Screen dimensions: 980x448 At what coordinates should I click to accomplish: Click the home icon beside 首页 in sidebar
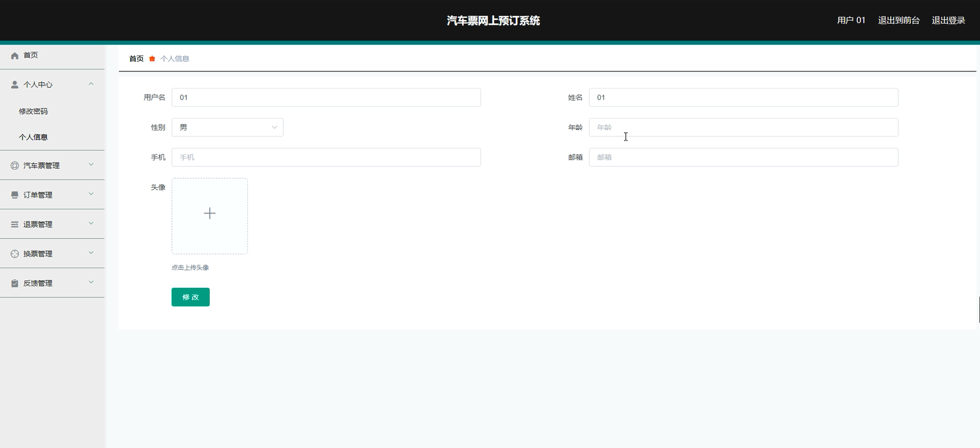click(15, 55)
